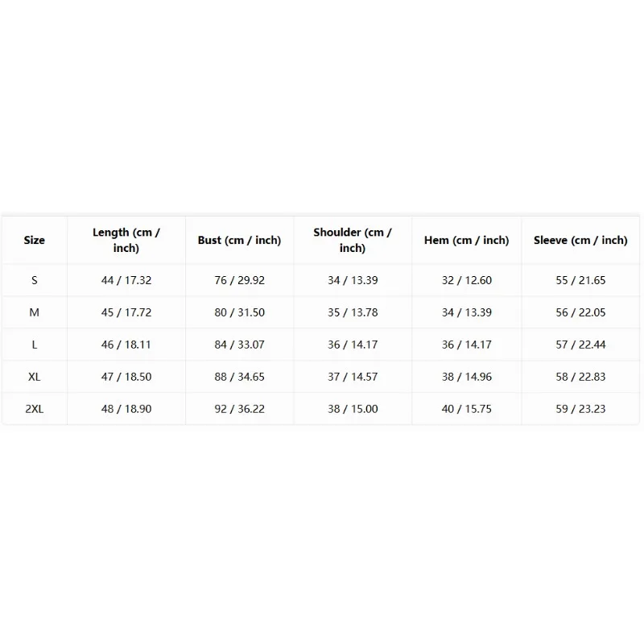Screen dimensions: 644x644
Task: Select the 56 / 22.05 sleeve cell
Action: click(x=580, y=312)
